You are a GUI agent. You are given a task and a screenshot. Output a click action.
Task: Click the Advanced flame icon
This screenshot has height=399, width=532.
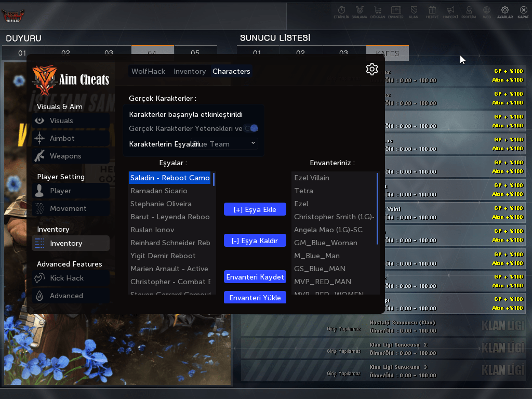tap(39, 296)
